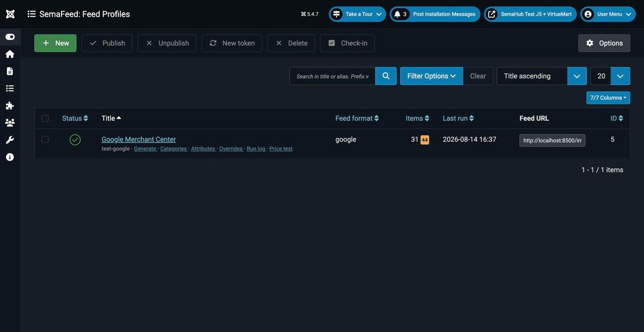
Task: Open the User Menu dropdown
Action: point(608,14)
